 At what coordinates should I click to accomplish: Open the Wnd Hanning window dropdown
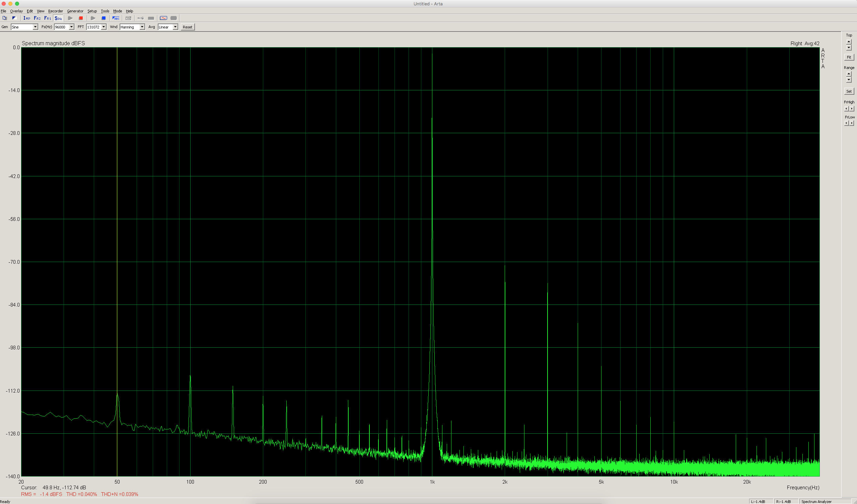coord(142,27)
